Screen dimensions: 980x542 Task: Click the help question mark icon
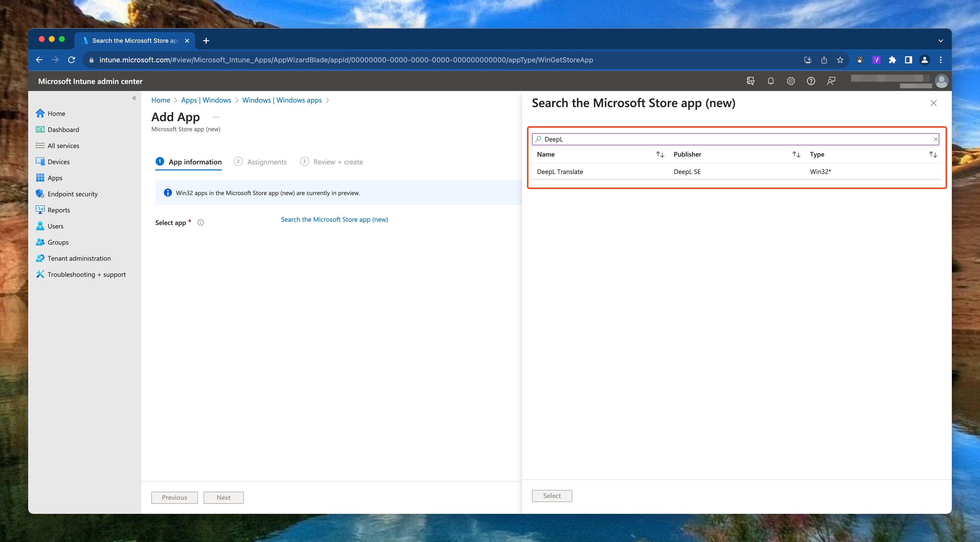click(811, 81)
